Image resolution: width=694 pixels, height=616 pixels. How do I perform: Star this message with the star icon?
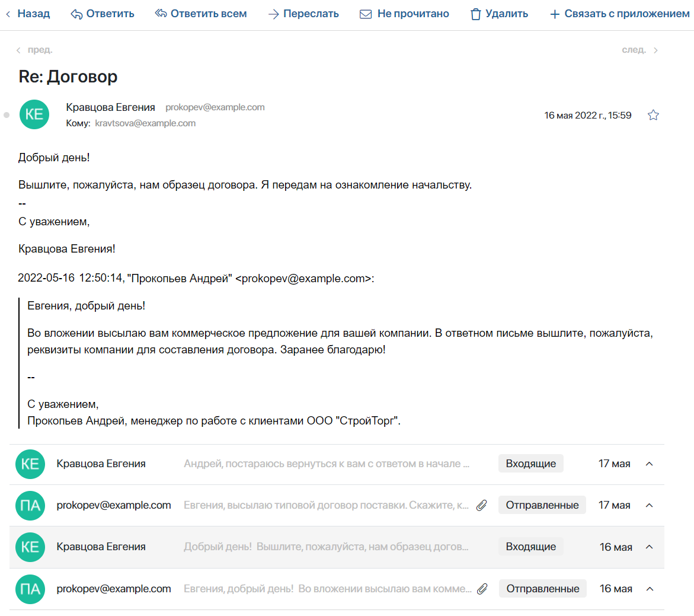click(653, 115)
